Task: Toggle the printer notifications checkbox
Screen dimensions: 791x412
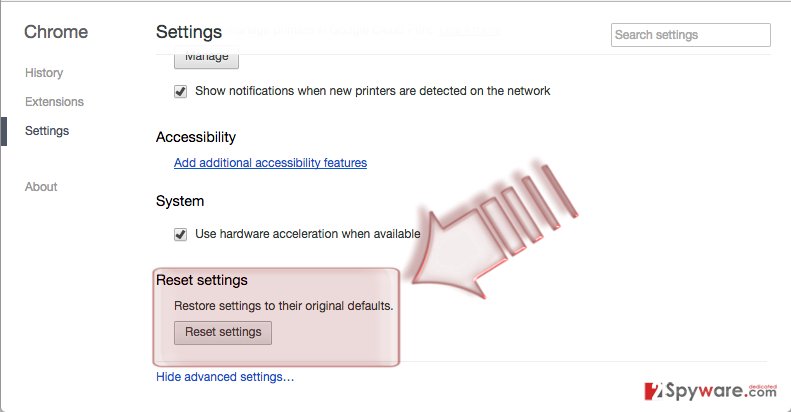Action: point(181,91)
